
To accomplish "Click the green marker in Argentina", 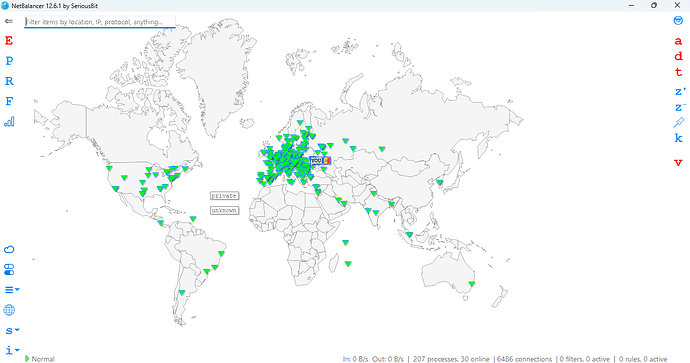I will pyautogui.click(x=182, y=293).
